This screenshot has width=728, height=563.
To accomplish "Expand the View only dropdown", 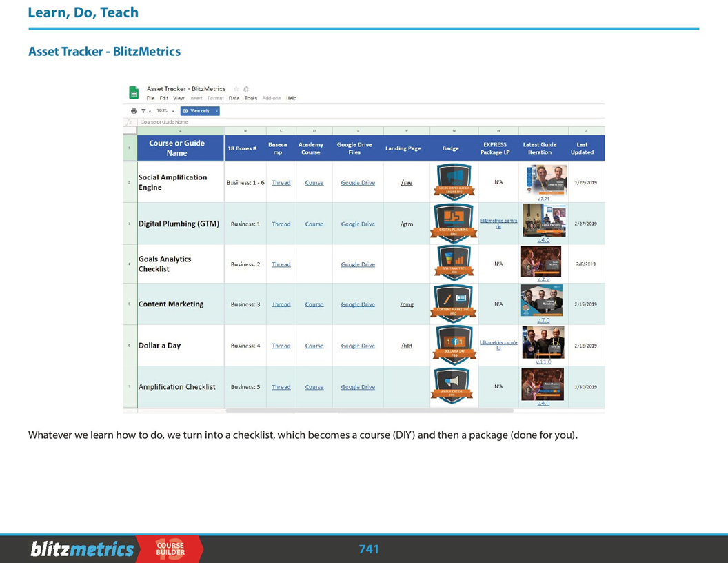I will click(216, 111).
